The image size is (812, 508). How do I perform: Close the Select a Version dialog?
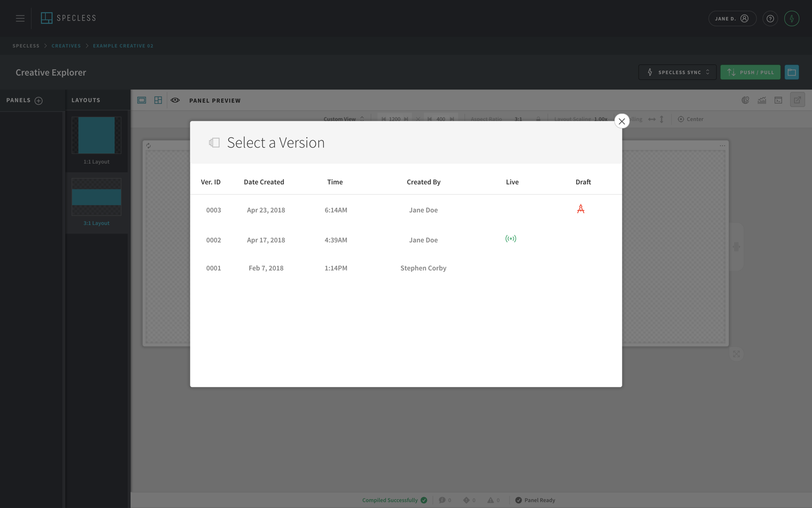point(622,121)
